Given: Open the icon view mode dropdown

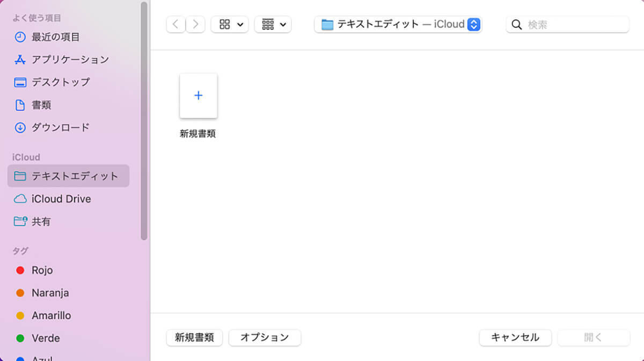Looking at the screenshot, I should (x=230, y=24).
